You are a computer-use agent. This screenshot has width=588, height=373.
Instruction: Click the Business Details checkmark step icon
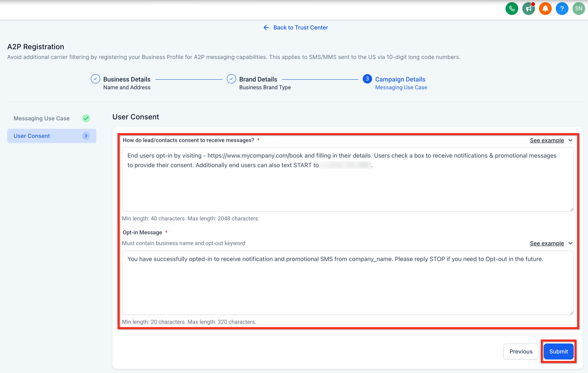95,79
